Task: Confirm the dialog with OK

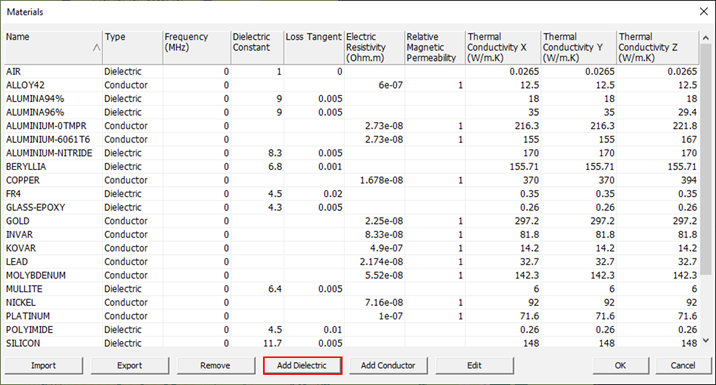Action: 621,365
